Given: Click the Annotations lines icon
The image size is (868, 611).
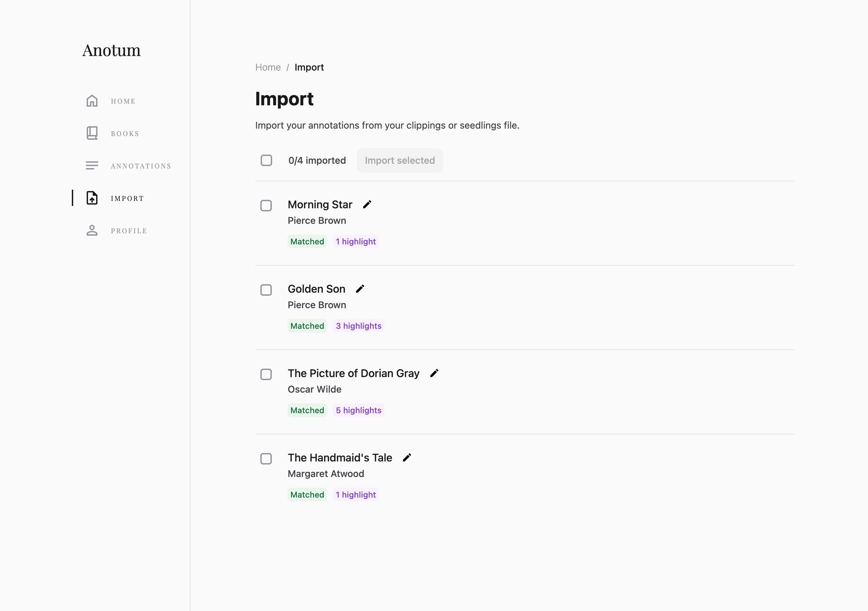Looking at the screenshot, I should tap(92, 166).
